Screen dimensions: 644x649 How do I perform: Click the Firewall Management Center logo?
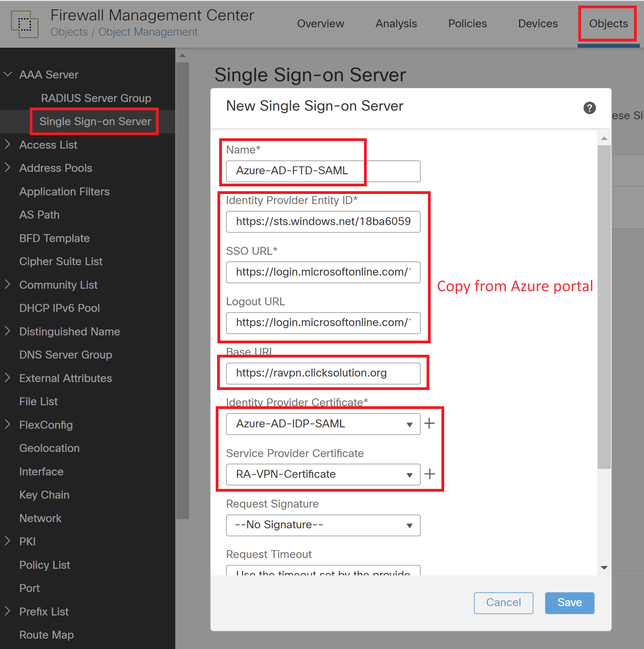point(25,24)
